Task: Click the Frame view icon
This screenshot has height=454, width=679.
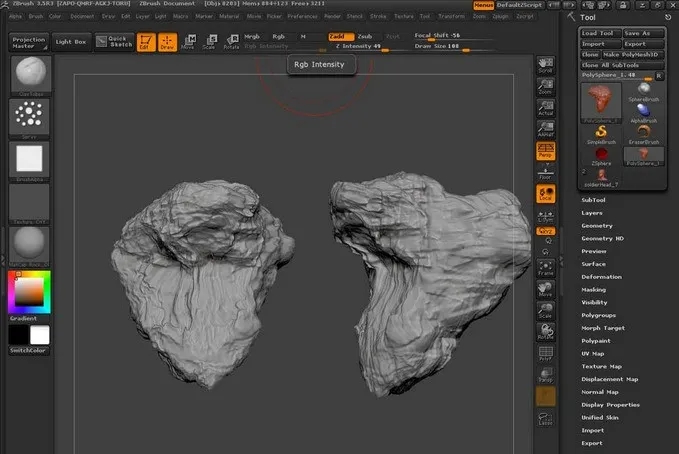Action: (546, 268)
